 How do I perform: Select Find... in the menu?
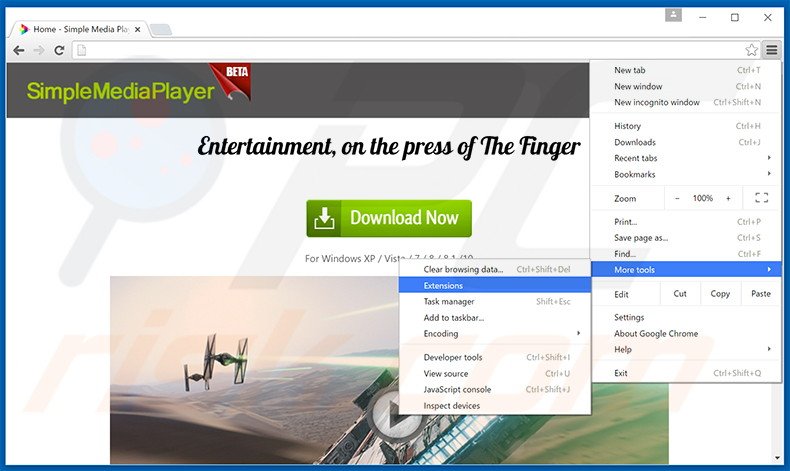click(685, 254)
